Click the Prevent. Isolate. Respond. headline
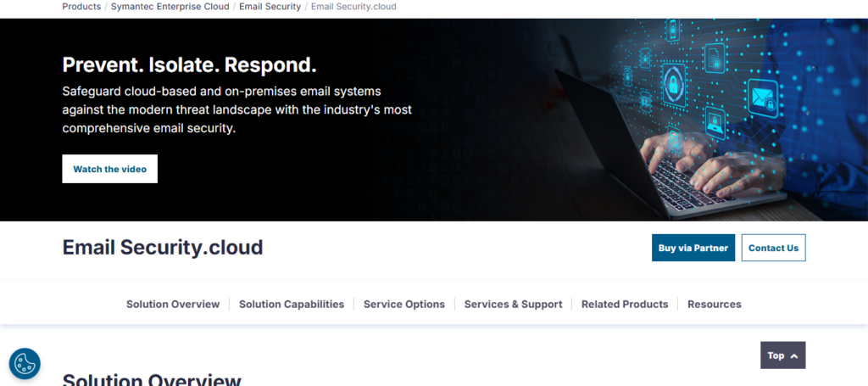The height and width of the screenshot is (386, 868). click(189, 64)
